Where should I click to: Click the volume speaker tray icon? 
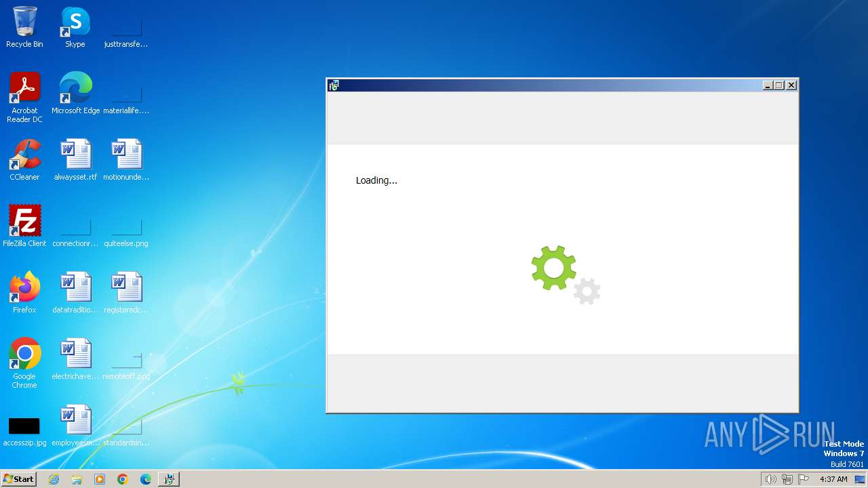(x=770, y=479)
